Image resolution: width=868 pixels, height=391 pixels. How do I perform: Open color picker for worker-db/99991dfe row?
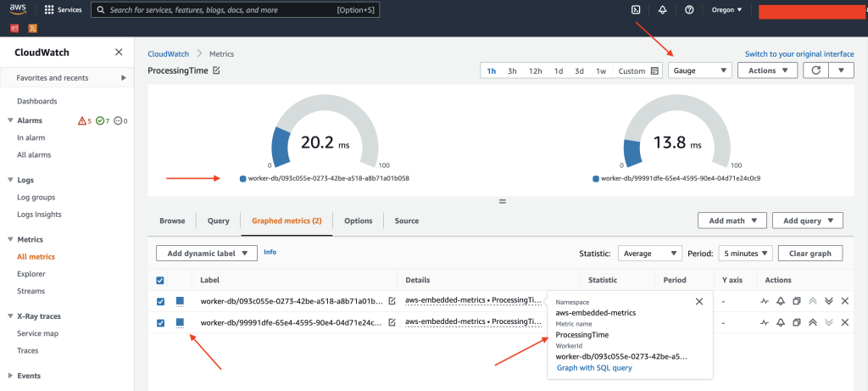[180, 323]
